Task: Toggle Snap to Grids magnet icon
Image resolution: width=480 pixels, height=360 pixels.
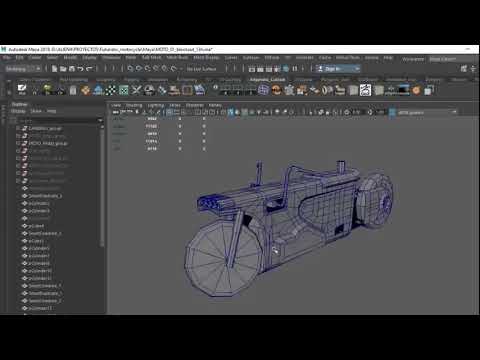Action: 130,69
